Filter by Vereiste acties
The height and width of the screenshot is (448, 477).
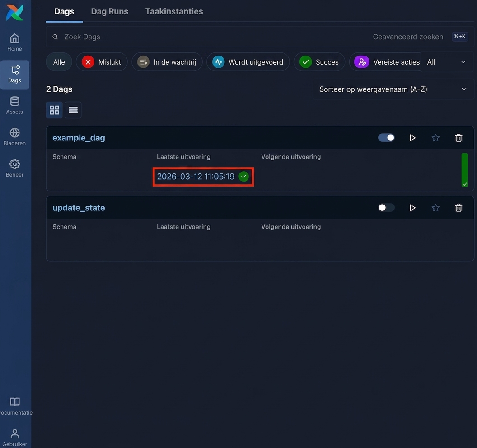click(386, 62)
